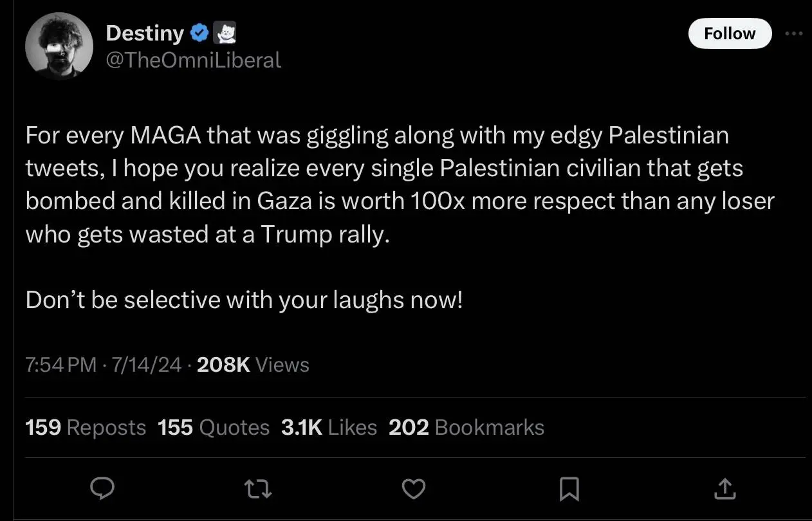Show the 159 Reposts list
Image resolution: width=812 pixels, height=521 pixels.
point(86,428)
